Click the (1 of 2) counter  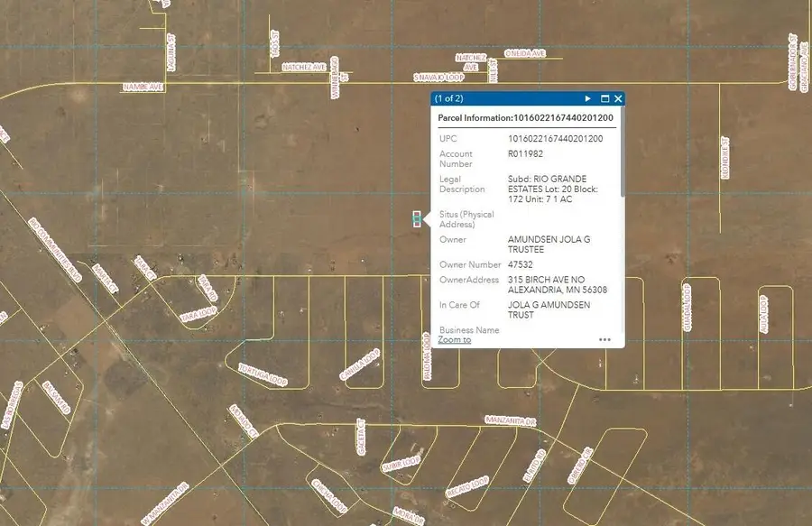[449, 98]
